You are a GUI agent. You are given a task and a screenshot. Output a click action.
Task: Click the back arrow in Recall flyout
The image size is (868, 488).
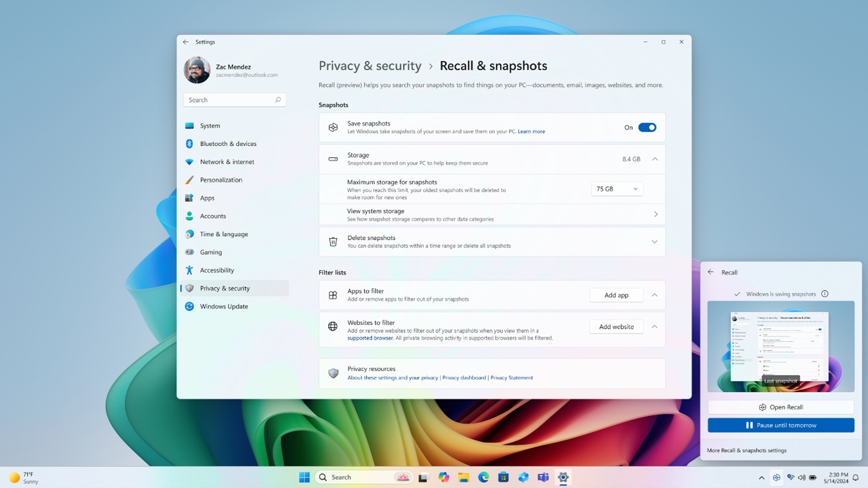point(711,272)
